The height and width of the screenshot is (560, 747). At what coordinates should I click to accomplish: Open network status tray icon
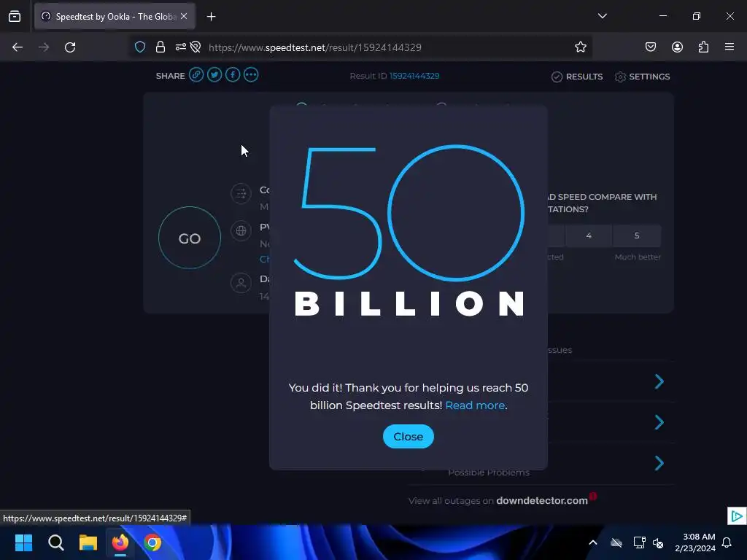639,542
